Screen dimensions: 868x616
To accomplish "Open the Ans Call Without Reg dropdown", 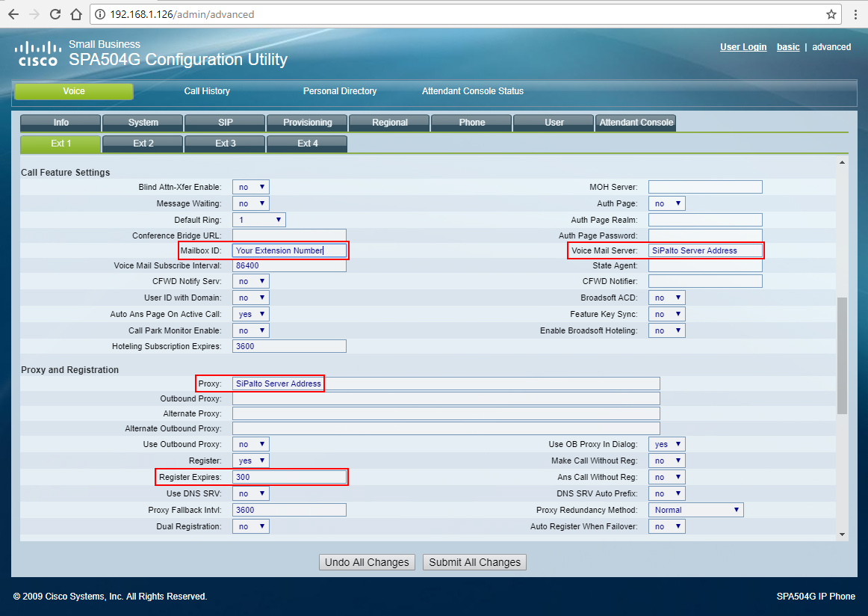I will [667, 477].
